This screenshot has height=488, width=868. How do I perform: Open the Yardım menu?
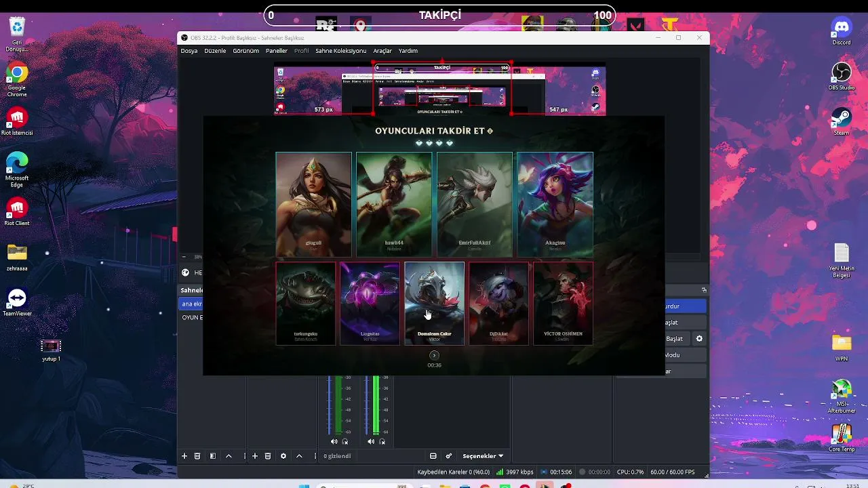(x=408, y=51)
